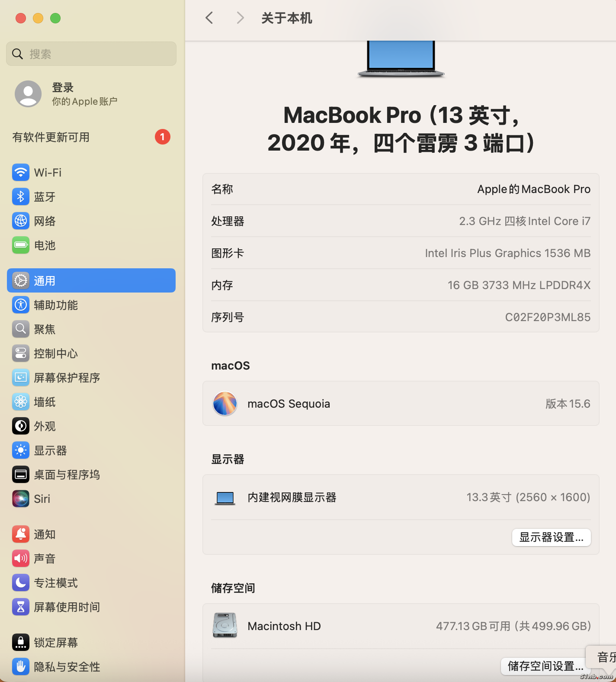Click the computer name field Apple的MacBook Pro

click(533, 189)
